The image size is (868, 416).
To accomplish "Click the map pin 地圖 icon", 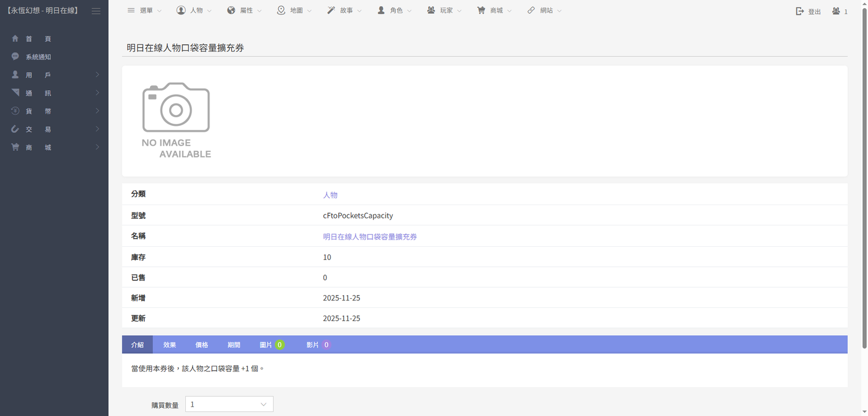I will pyautogui.click(x=281, y=10).
